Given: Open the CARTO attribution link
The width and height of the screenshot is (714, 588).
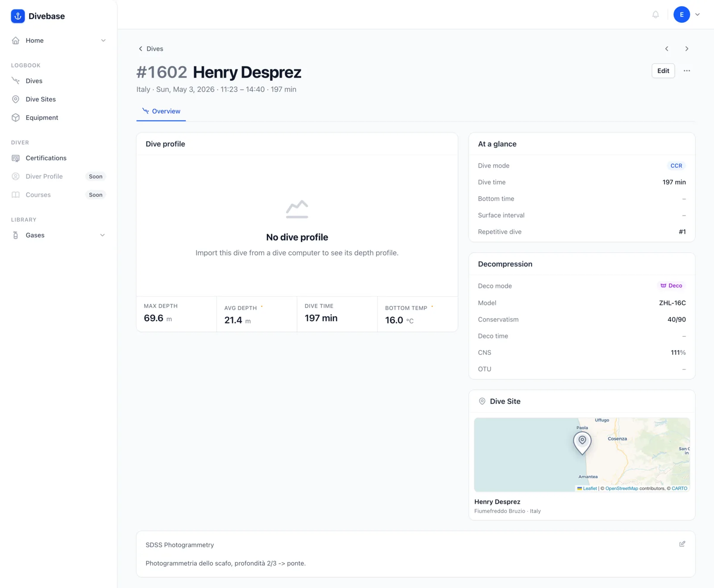Looking at the screenshot, I should [680, 489].
